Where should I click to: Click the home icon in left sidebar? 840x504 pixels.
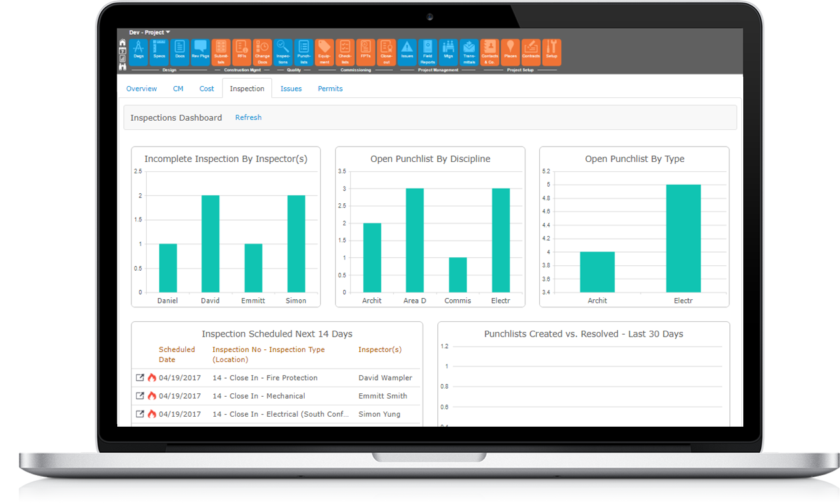coord(122,43)
